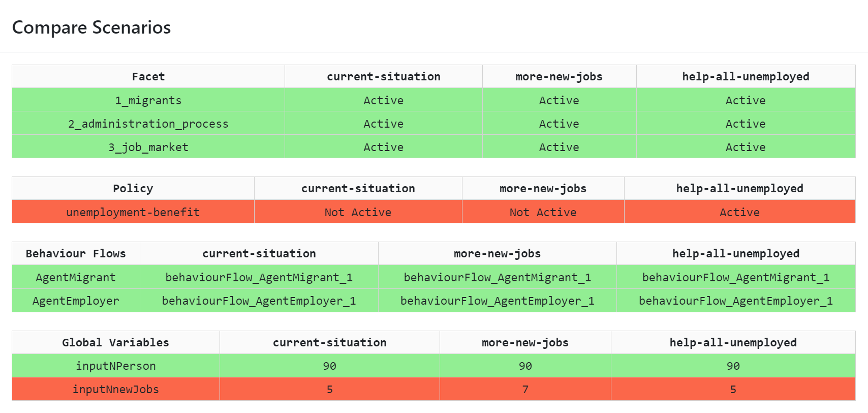Select the inputNPerson variable label
The image size is (868, 413).
[x=115, y=366]
